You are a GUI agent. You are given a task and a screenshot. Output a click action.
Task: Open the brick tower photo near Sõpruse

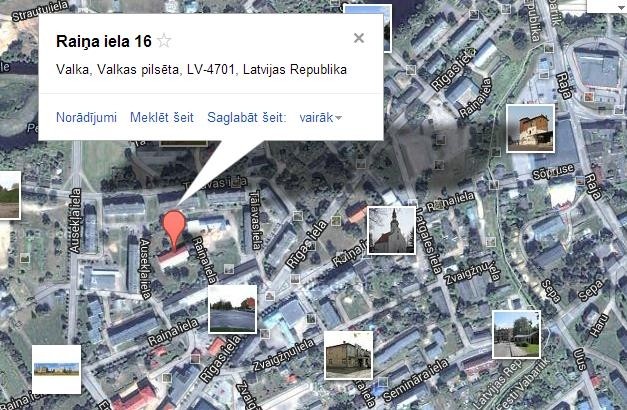click(530, 128)
